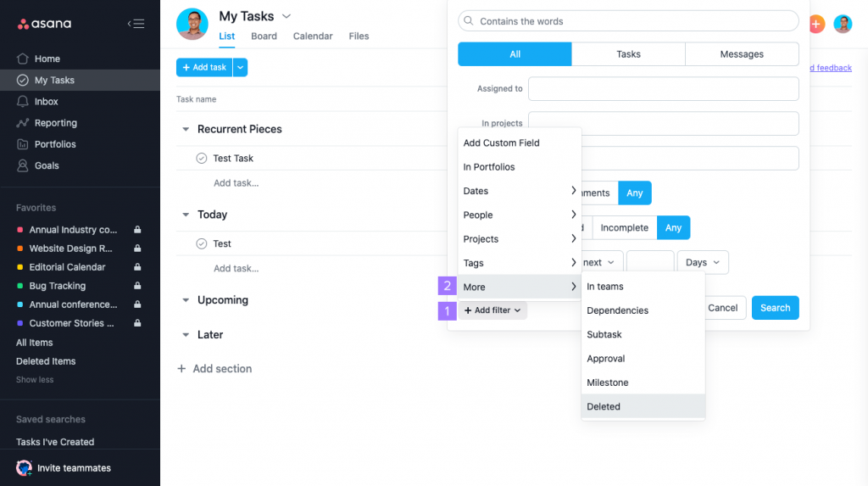
Task: Open Goals in the sidebar
Action: 47,165
